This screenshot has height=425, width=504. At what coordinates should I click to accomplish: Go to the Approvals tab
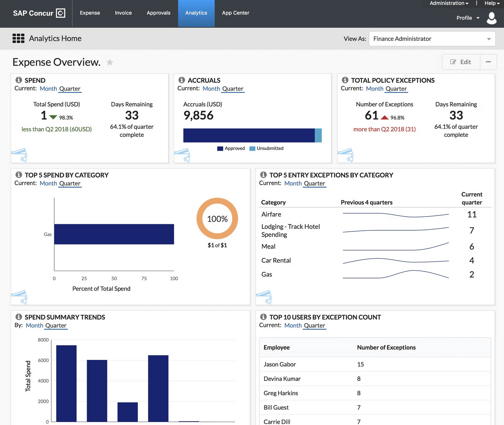pos(158,13)
